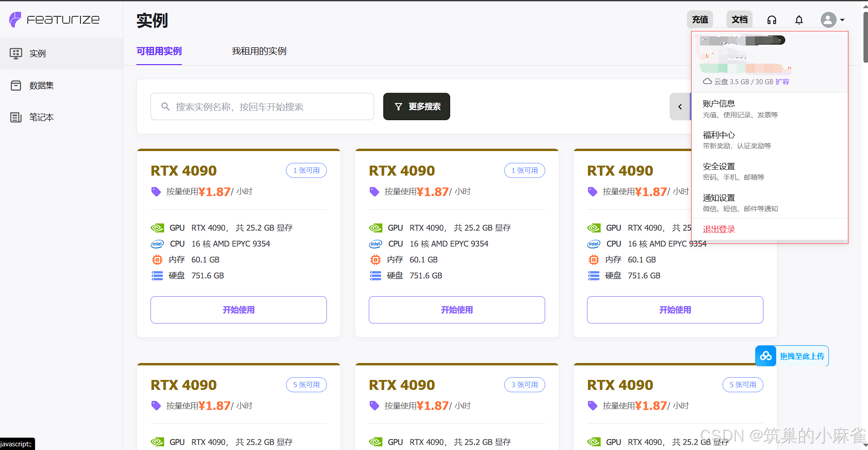Collapse the panel using the left chevron button
The height and width of the screenshot is (450, 868).
click(x=680, y=106)
